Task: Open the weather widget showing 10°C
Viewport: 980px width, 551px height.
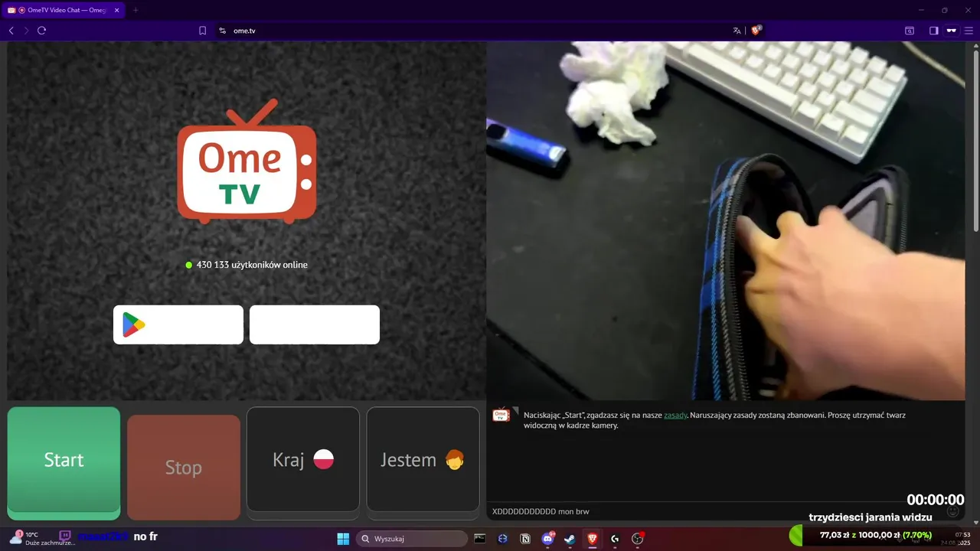Action: [42, 538]
